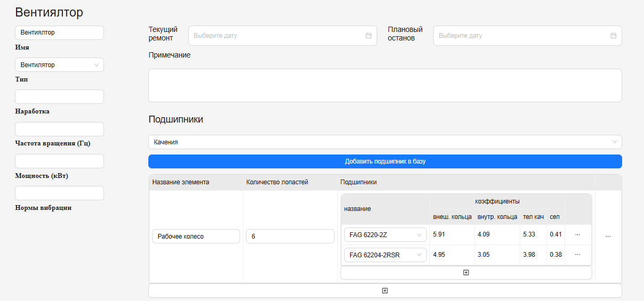Click the Мощность (кВт) input field
Viewport: 644px width, 301px height.
coord(59,161)
